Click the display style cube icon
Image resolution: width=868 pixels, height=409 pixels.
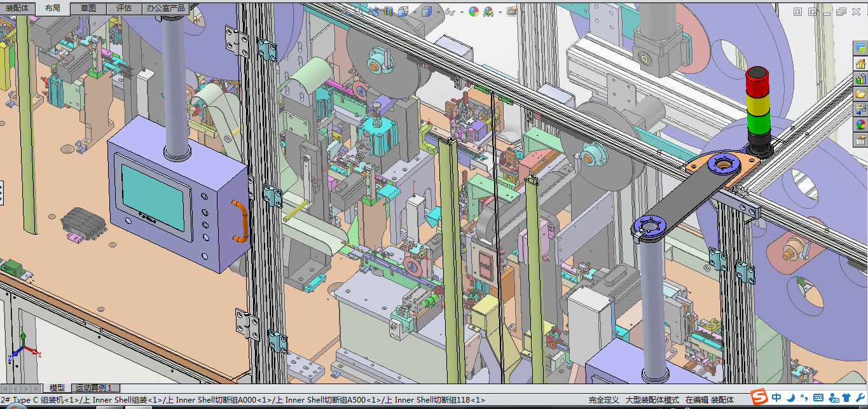pyautogui.click(x=427, y=11)
